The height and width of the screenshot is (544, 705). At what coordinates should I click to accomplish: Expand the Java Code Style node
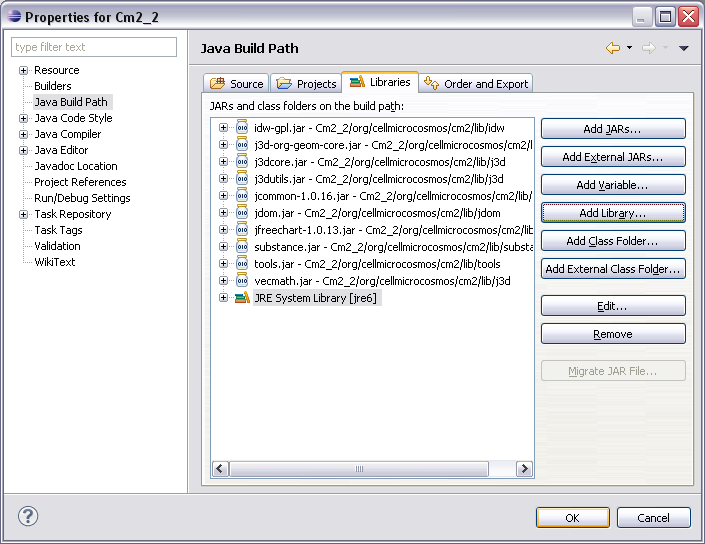23,118
